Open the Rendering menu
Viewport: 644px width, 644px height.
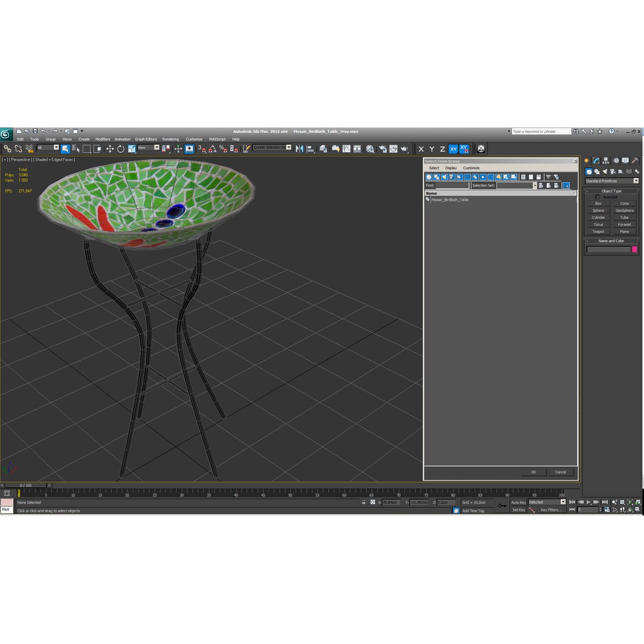(171, 139)
